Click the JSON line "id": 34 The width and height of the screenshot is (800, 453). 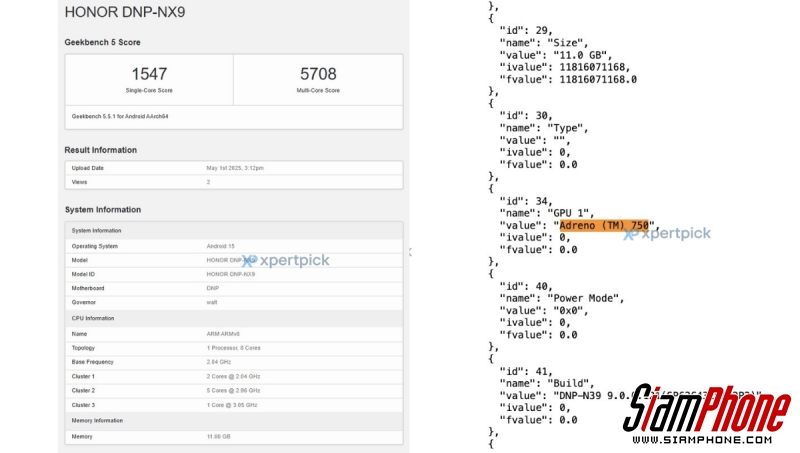[x=526, y=201]
